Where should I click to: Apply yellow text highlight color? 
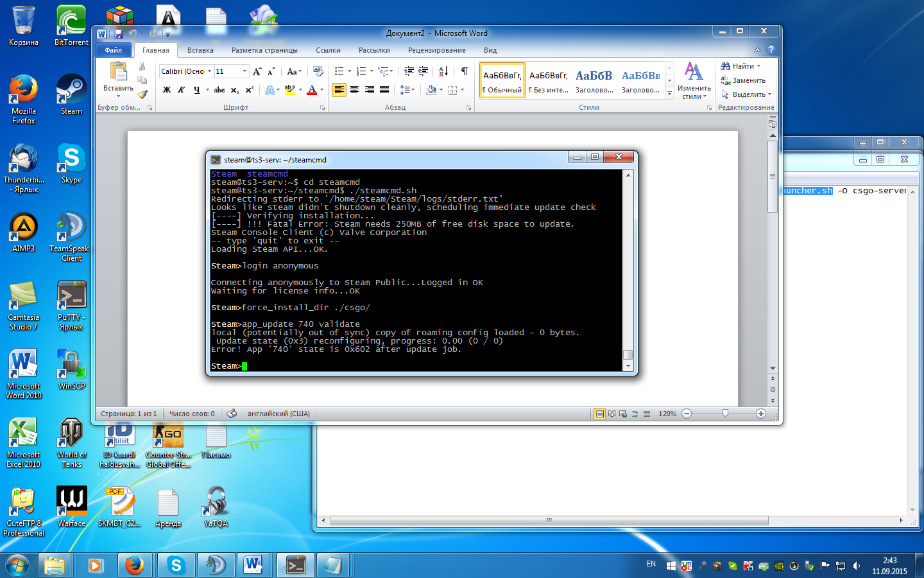point(290,90)
